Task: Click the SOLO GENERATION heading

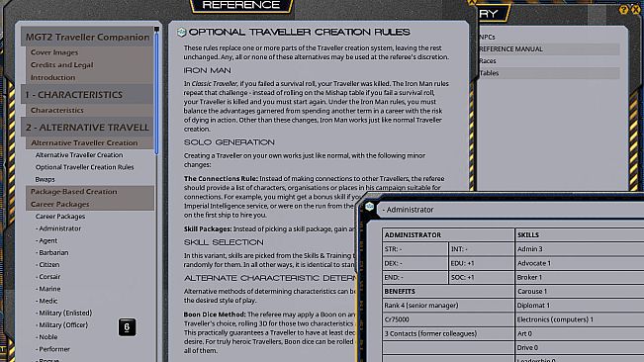Action: point(230,142)
